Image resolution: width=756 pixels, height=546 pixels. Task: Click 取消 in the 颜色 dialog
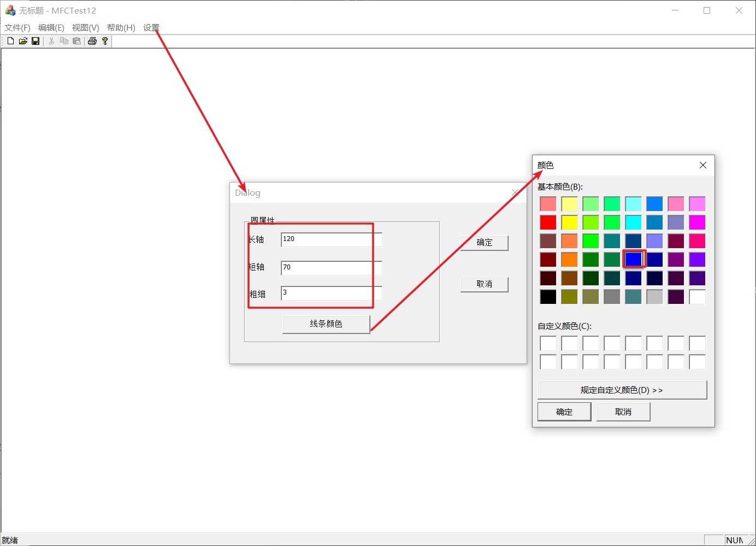point(623,412)
